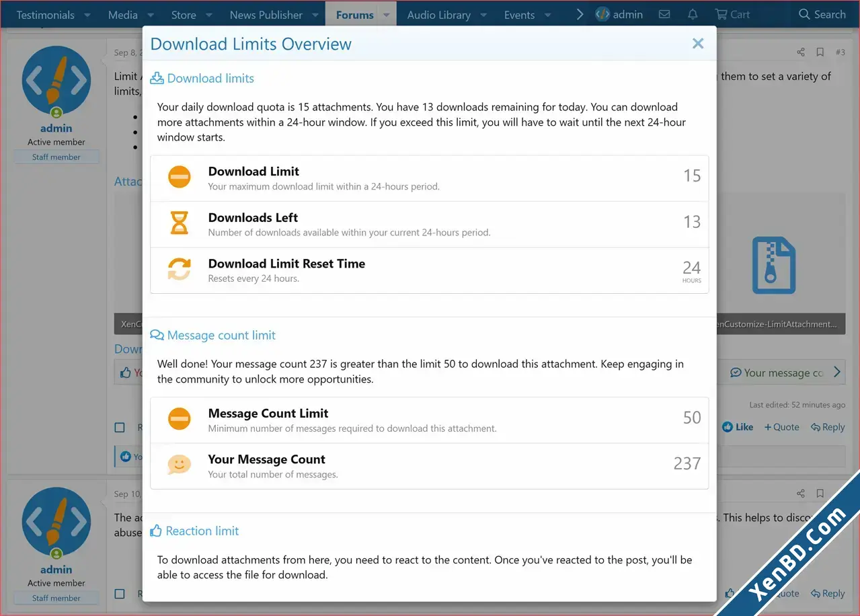Share post #3 using the share icon
This screenshot has width=860, height=616.
tap(800, 52)
